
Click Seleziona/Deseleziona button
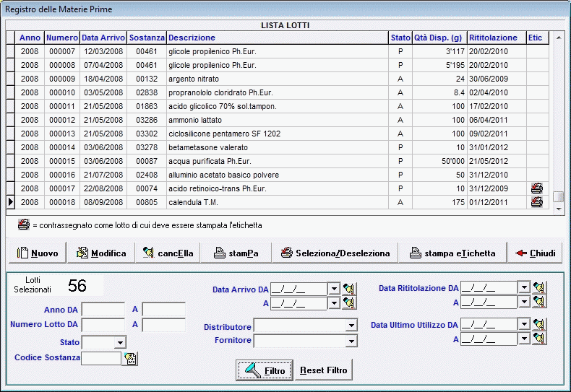pyautogui.click(x=335, y=253)
